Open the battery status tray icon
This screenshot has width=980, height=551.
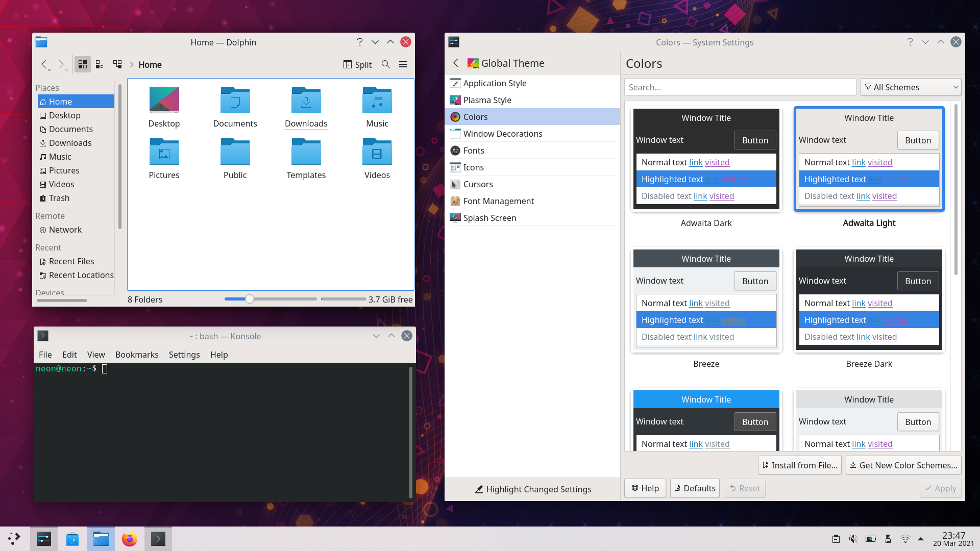pyautogui.click(x=871, y=539)
